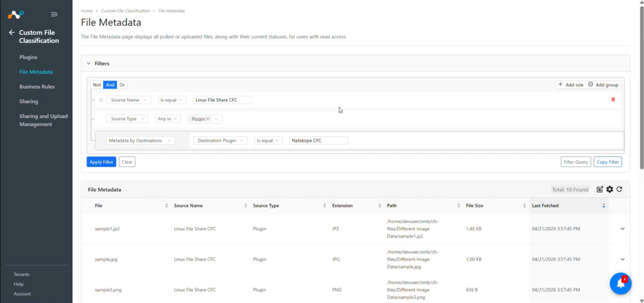Open the Is equal dropdown for Destination Plugin

click(x=268, y=140)
